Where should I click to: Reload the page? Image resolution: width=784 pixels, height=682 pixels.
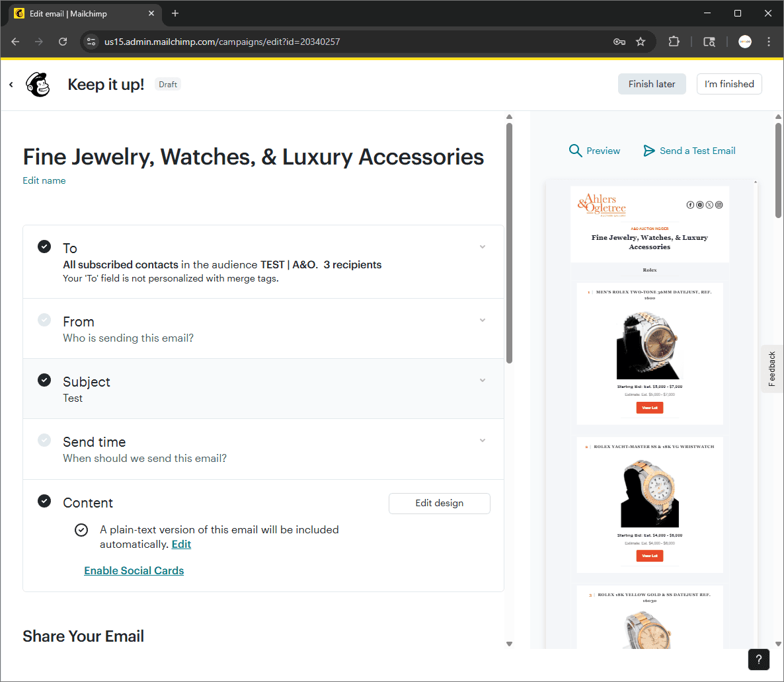pos(63,42)
